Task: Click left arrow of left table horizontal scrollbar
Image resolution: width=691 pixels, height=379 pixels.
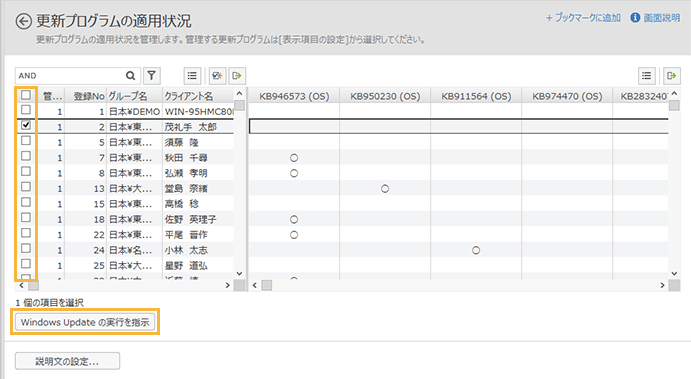Action: tap(21, 286)
